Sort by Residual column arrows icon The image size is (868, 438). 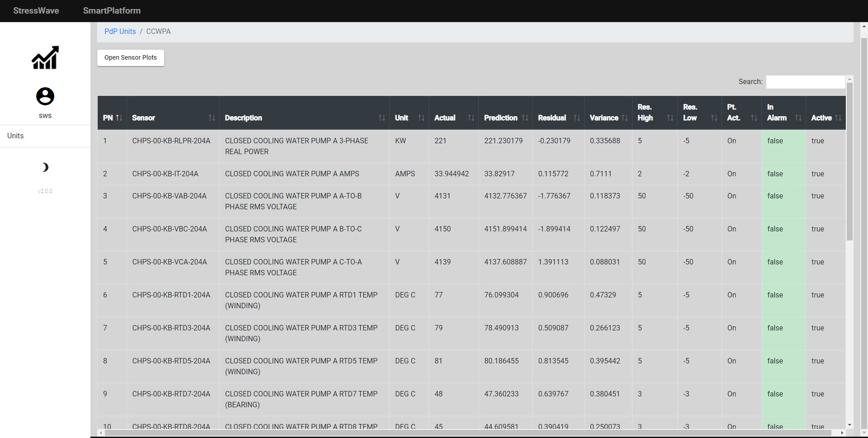point(576,118)
